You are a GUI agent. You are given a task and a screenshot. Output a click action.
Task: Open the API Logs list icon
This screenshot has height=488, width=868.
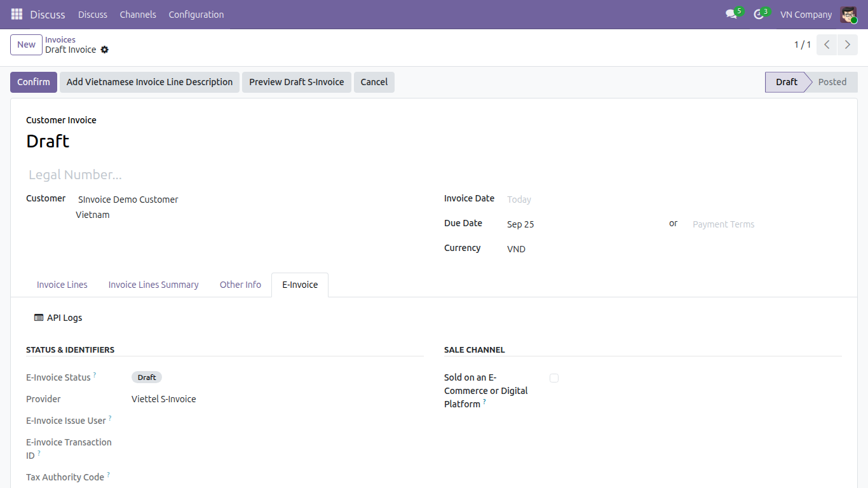[39, 318]
